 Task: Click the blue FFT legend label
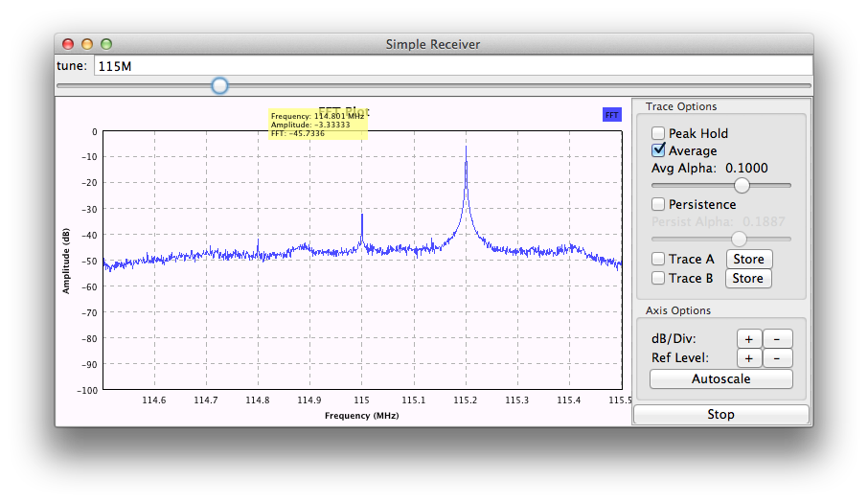(x=611, y=115)
